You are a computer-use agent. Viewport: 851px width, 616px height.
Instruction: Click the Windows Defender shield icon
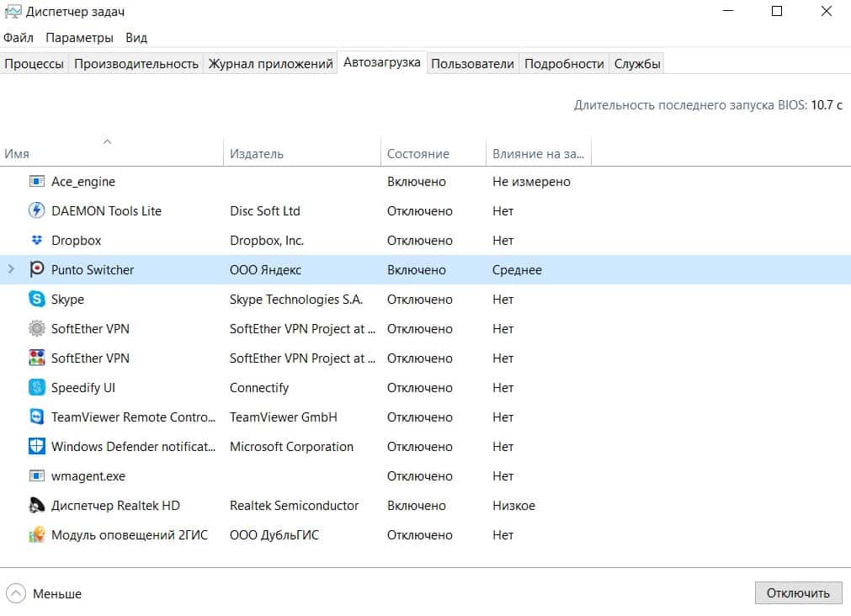tap(36, 446)
